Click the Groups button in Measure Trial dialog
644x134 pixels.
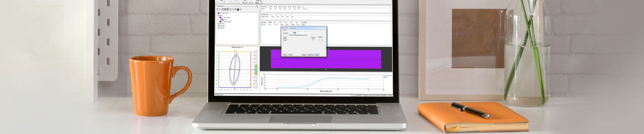[x=304, y=55]
